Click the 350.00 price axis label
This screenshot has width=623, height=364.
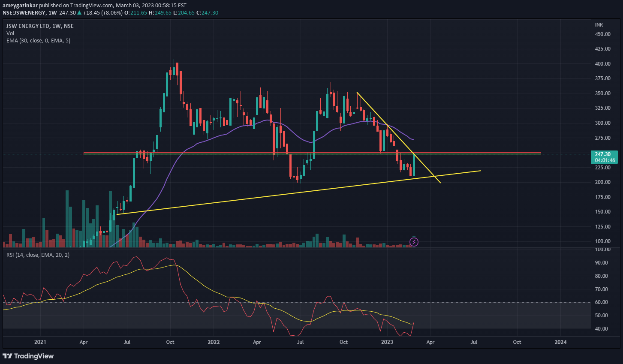click(603, 93)
